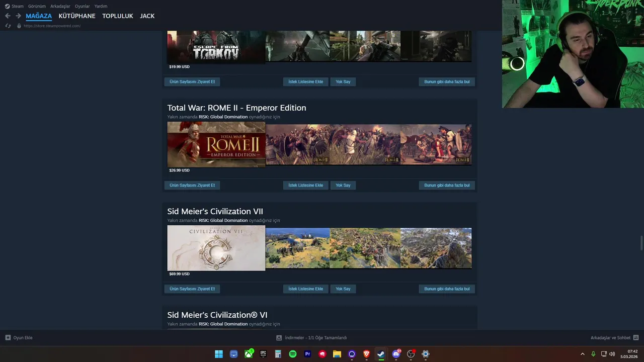Show hidden system tray icons chevron
The height and width of the screenshot is (362, 644).
pyautogui.click(x=583, y=354)
